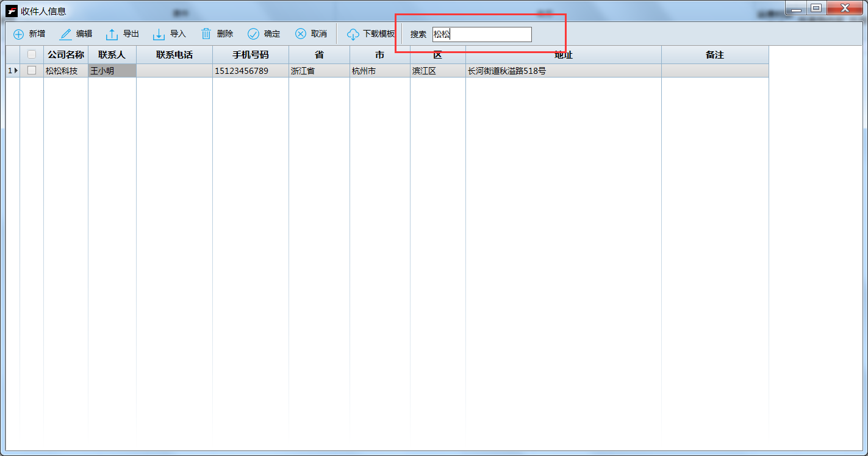Click the 确定 (confirm) checkmark icon
The image size is (868, 456).
[253, 34]
